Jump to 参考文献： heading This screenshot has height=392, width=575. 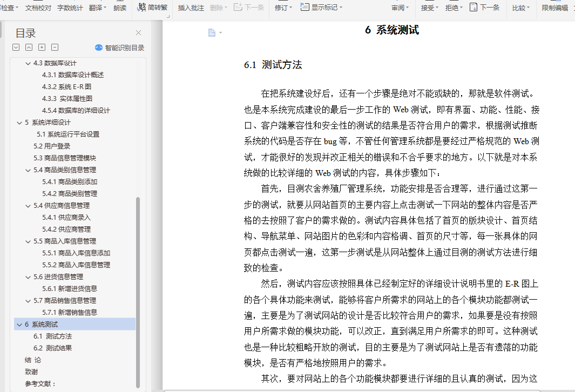point(40,384)
